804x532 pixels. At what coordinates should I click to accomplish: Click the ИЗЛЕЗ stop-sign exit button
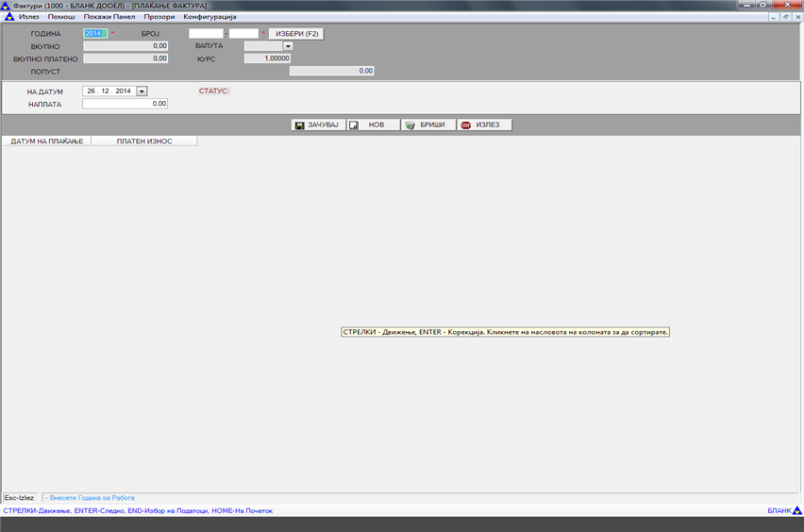click(484, 125)
